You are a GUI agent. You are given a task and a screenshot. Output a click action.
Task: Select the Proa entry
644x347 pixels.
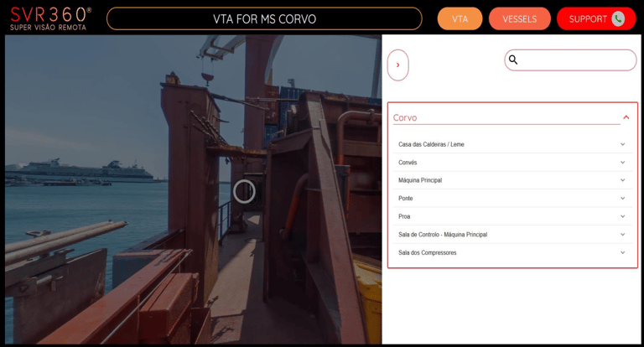(512, 216)
